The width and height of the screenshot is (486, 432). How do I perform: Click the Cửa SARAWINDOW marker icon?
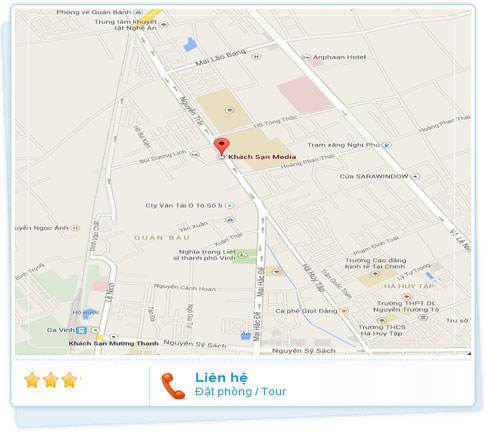click(415, 176)
